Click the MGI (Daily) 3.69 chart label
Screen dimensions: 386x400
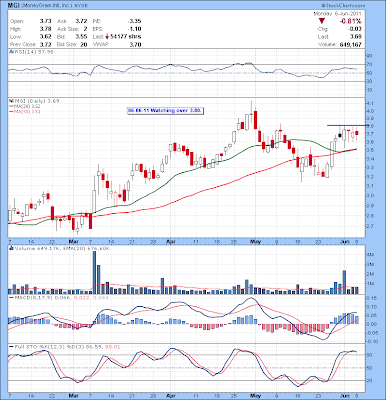[x=36, y=101]
